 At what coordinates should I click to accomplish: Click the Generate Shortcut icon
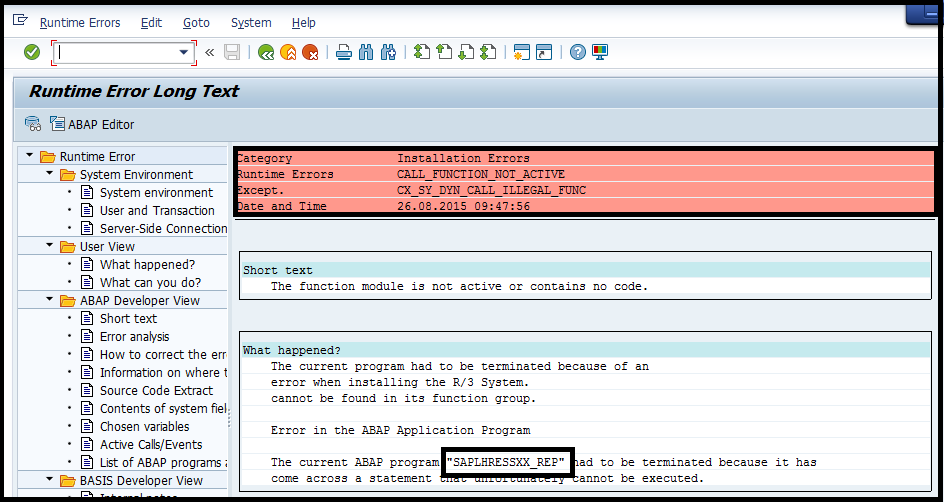[x=544, y=52]
